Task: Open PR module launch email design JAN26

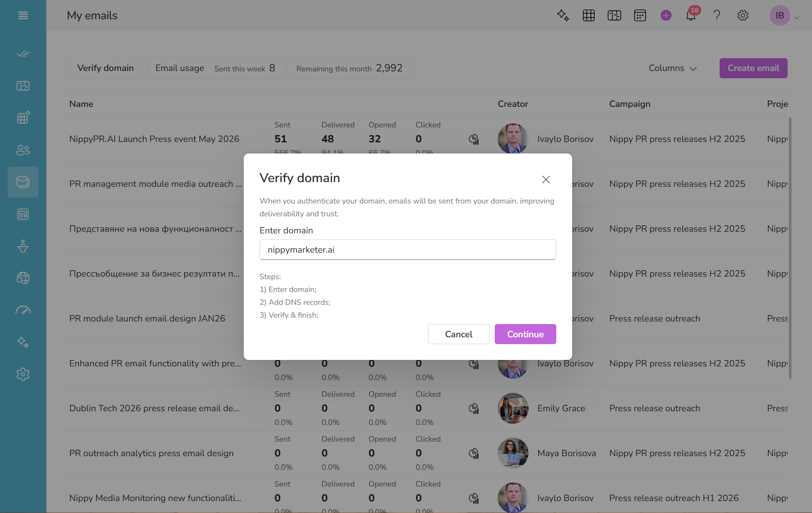Action: pos(147,318)
